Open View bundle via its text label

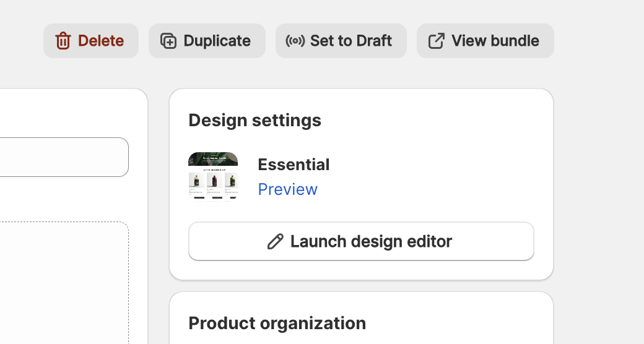[495, 41]
